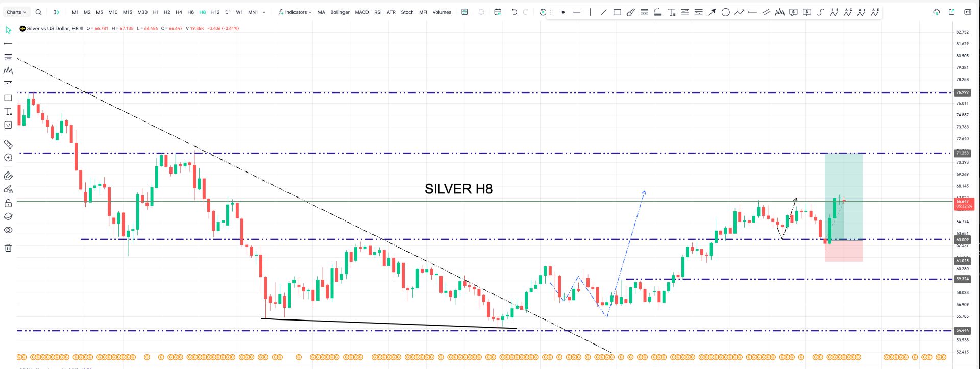Toggle drawings visibility with eye icon

(x=8, y=230)
